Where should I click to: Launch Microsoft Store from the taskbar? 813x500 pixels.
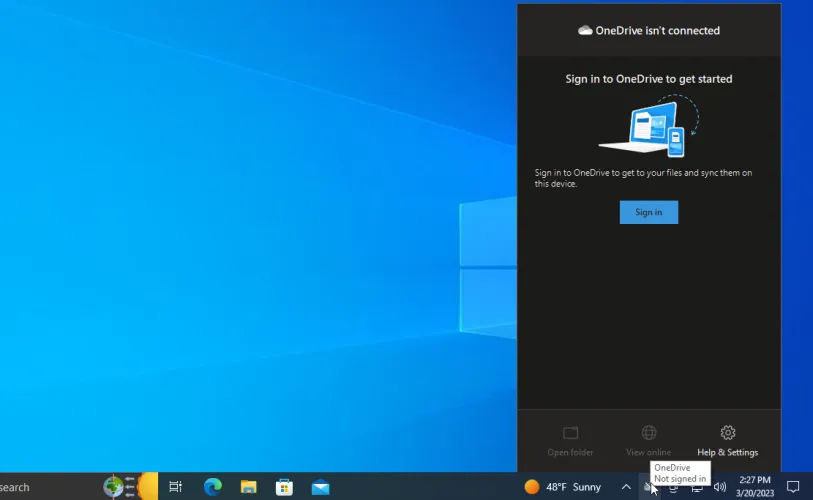click(284, 487)
